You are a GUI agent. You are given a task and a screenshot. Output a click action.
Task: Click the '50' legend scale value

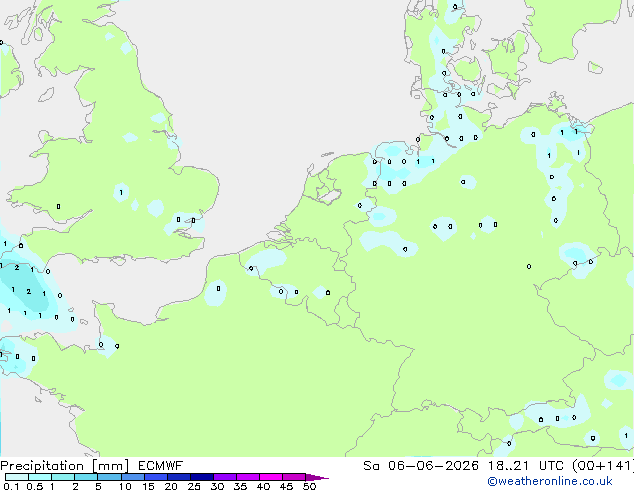(x=309, y=486)
